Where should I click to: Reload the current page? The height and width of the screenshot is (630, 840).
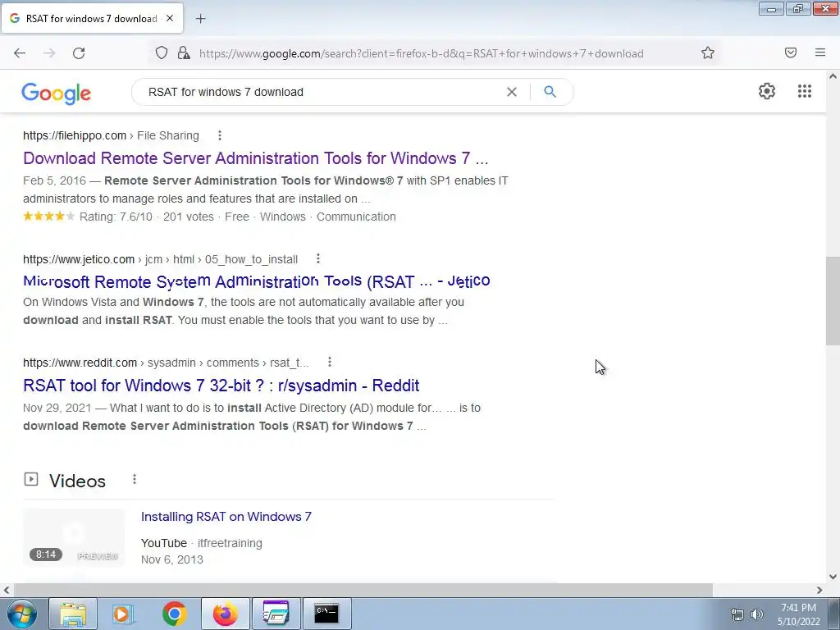79,53
